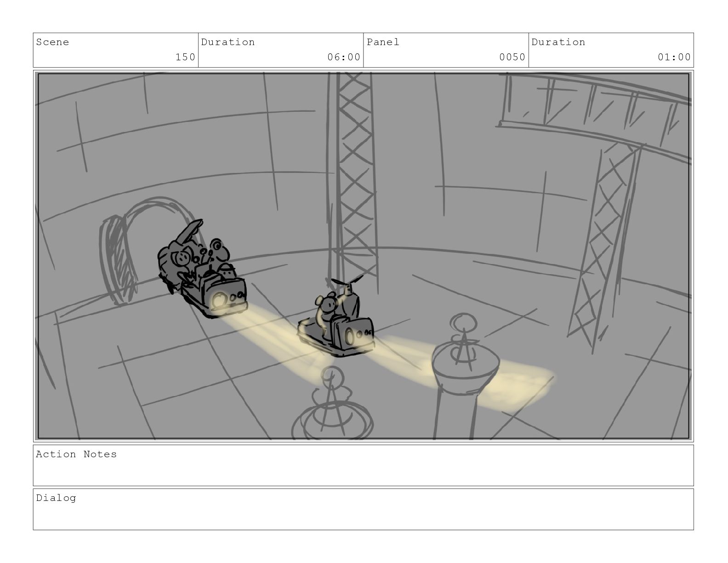Click the "Action Notes" label
The image size is (728, 563).
pyautogui.click(x=76, y=454)
